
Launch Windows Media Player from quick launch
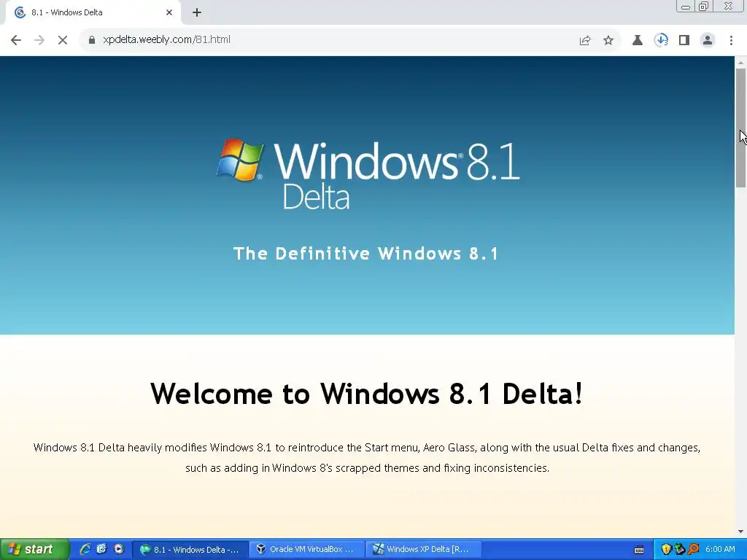coord(119,549)
